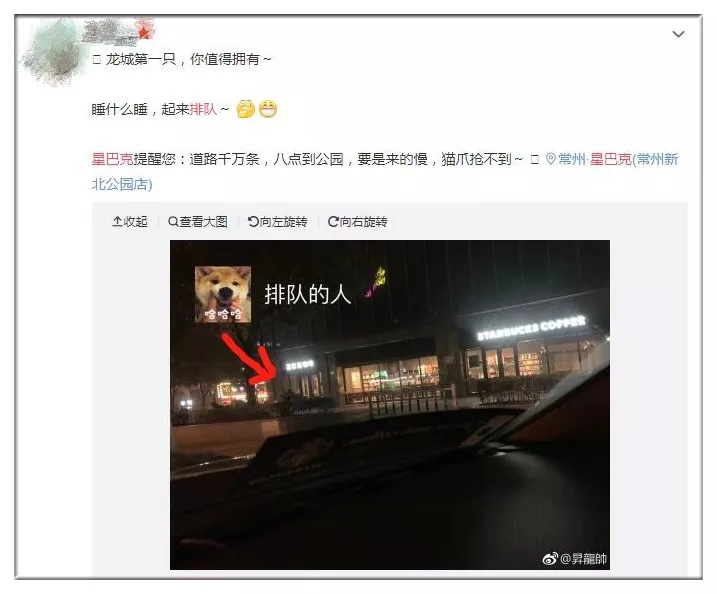Click the magnifier icon beside 查看大图
Image resolution: width=717 pixels, height=594 pixels.
tap(173, 222)
